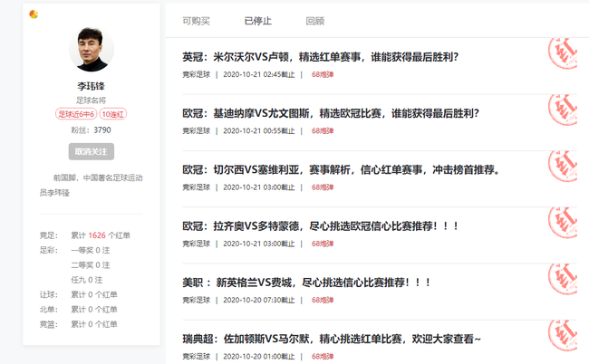Click the 北单 累计 0 个红单 stat
589x364 pixels.
pos(79,310)
